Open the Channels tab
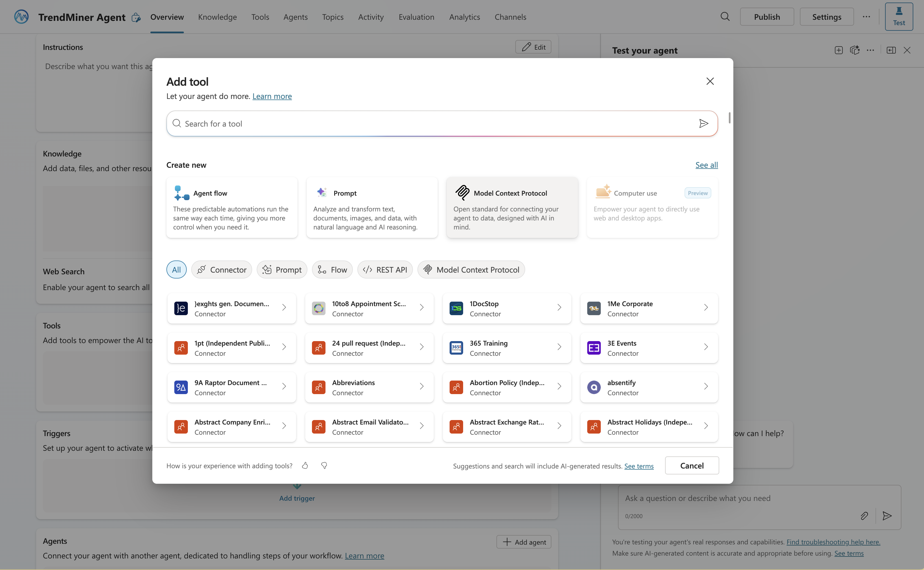 tap(510, 17)
